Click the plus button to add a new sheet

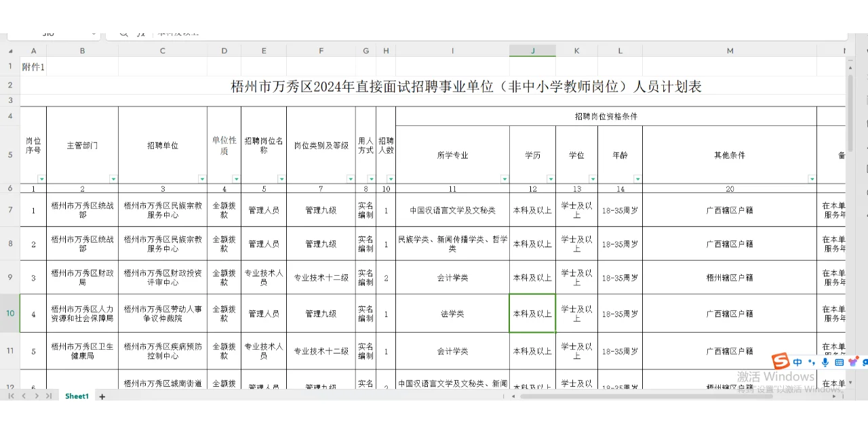(102, 396)
